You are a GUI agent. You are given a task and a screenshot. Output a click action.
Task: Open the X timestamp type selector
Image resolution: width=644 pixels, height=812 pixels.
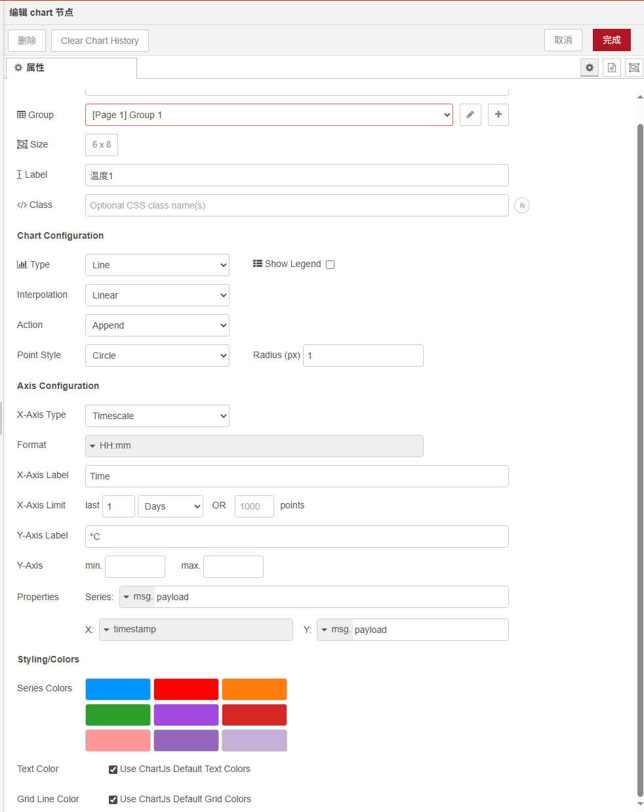[x=196, y=630]
